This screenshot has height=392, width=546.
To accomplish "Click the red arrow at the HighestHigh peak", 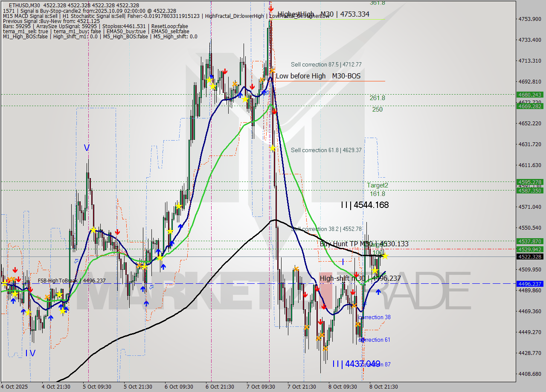I will [x=271, y=8].
